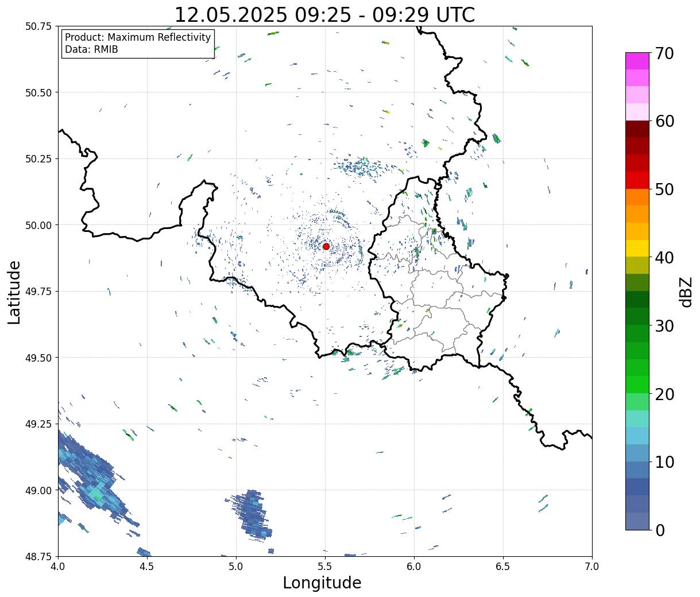700x597 pixels.
Task: Click the dark maroon colorbar swatch near 60
Action: point(637,129)
